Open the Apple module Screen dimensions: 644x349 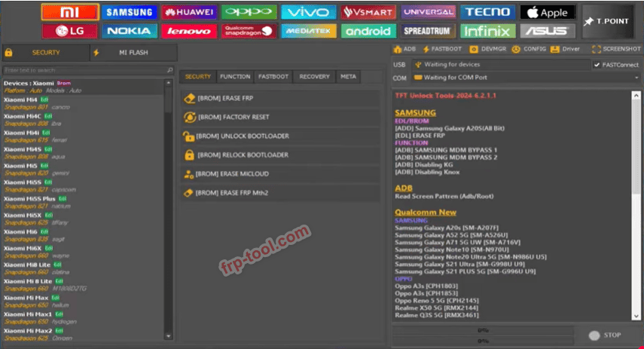coord(548,12)
